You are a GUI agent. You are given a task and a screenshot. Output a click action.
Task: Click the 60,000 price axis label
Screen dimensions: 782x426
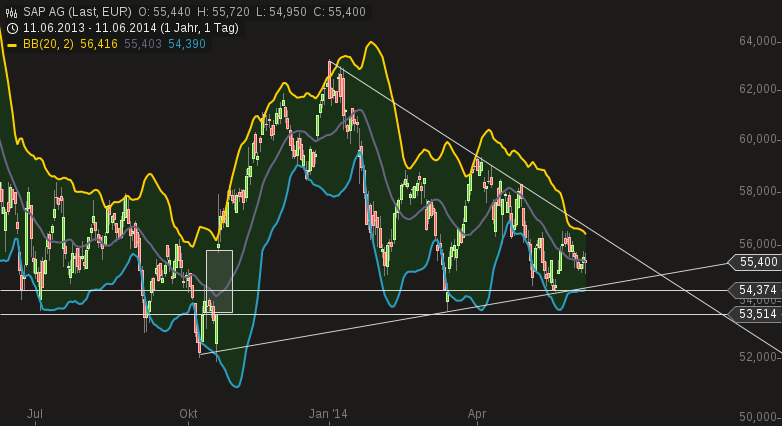(758, 139)
